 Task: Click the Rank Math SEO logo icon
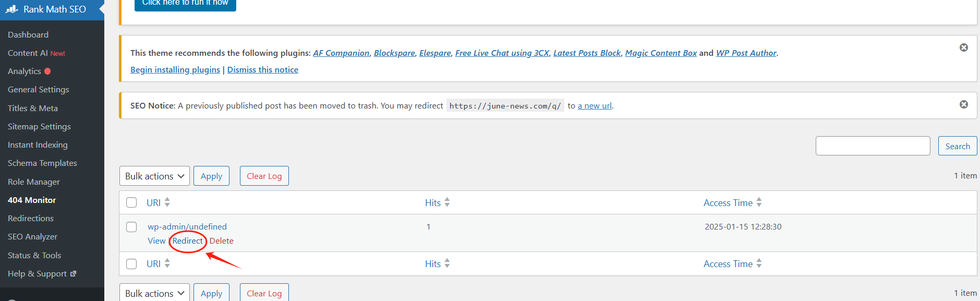(x=12, y=9)
